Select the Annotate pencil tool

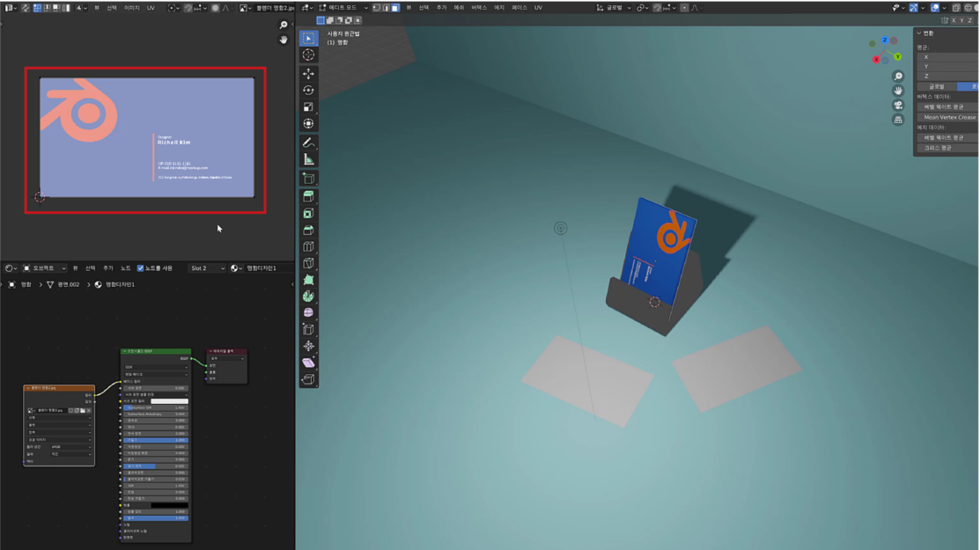(308, 143)
